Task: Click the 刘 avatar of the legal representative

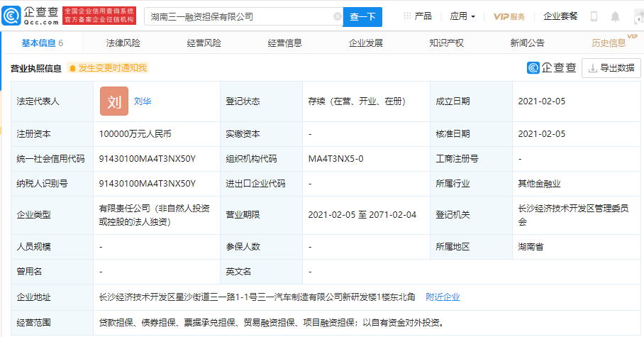Action: (114, 101)
